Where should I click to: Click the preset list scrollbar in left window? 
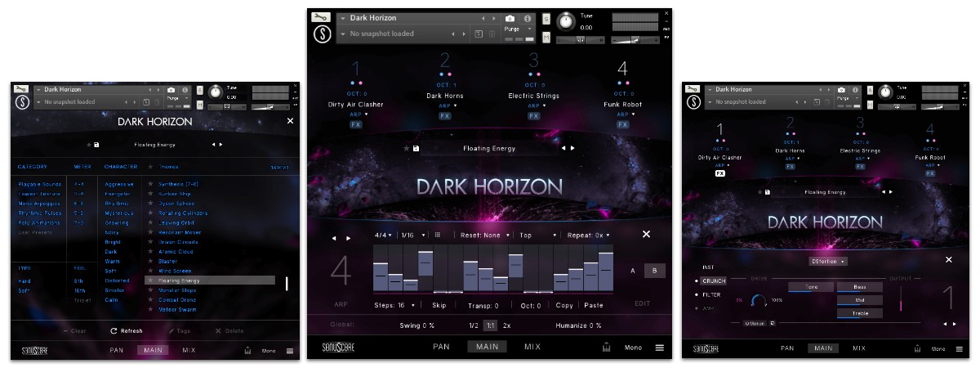click(x=287, y=284)
